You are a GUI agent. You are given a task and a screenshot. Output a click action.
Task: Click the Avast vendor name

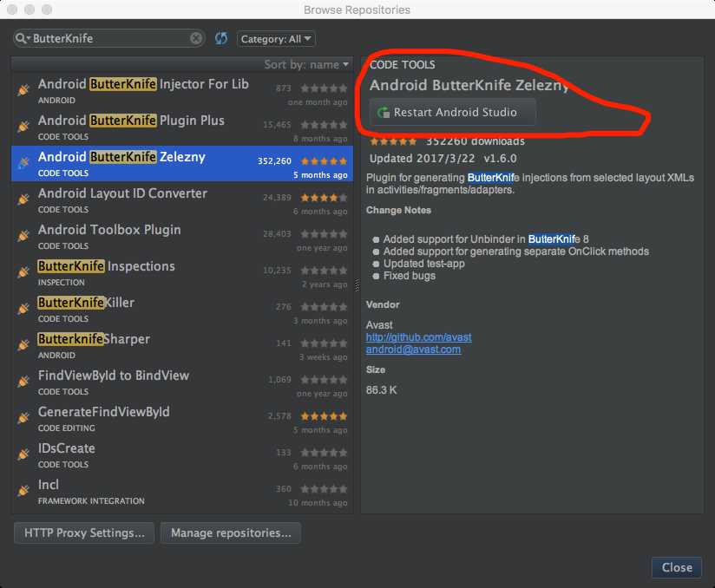(x=379, y=325)
